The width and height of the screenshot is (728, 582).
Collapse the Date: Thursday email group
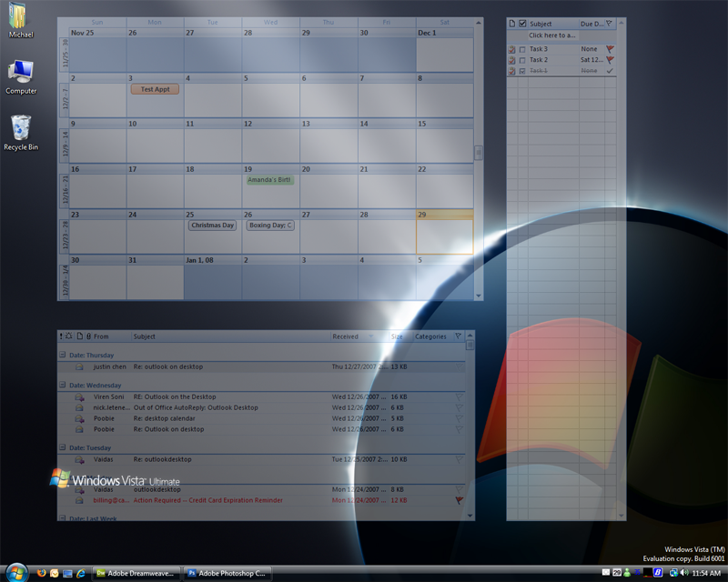62,355
